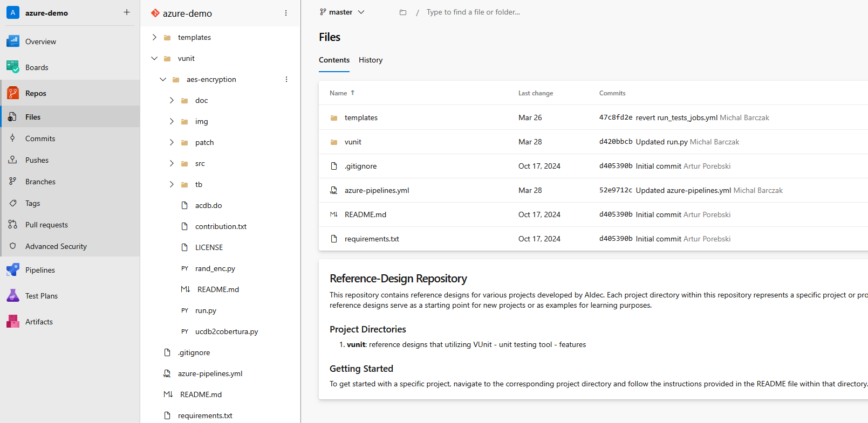Open the Boards hub icon
The image size is (868, 423).
[13, 67]
